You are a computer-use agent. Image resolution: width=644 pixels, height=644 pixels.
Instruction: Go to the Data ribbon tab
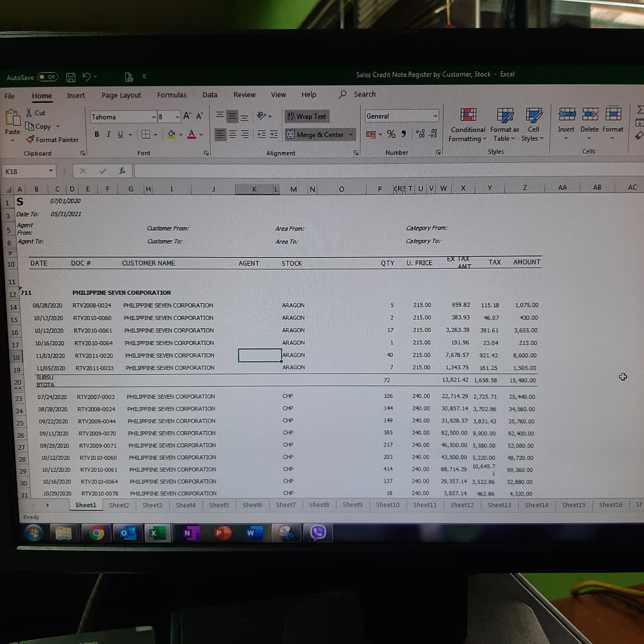(x=210, y=95)
